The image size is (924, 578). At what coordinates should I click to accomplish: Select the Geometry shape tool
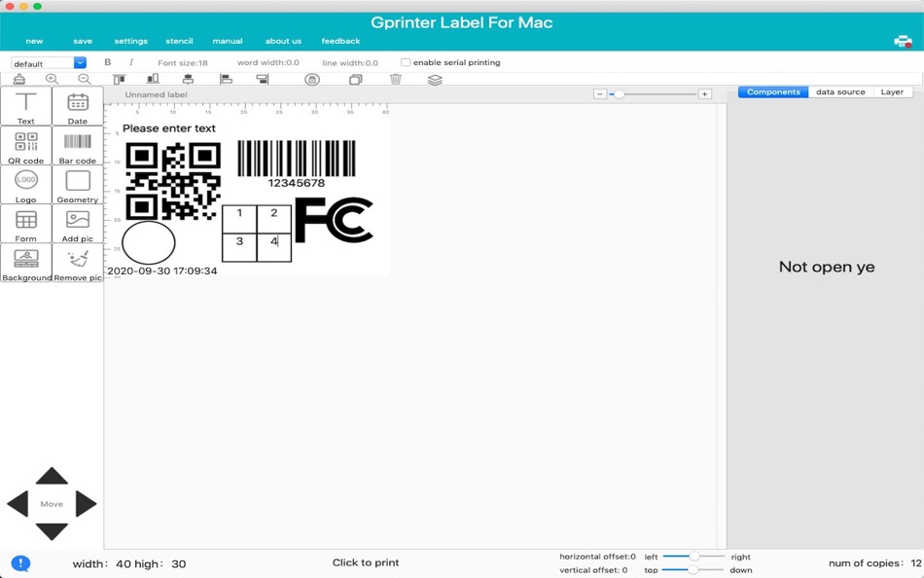(77, 185)
